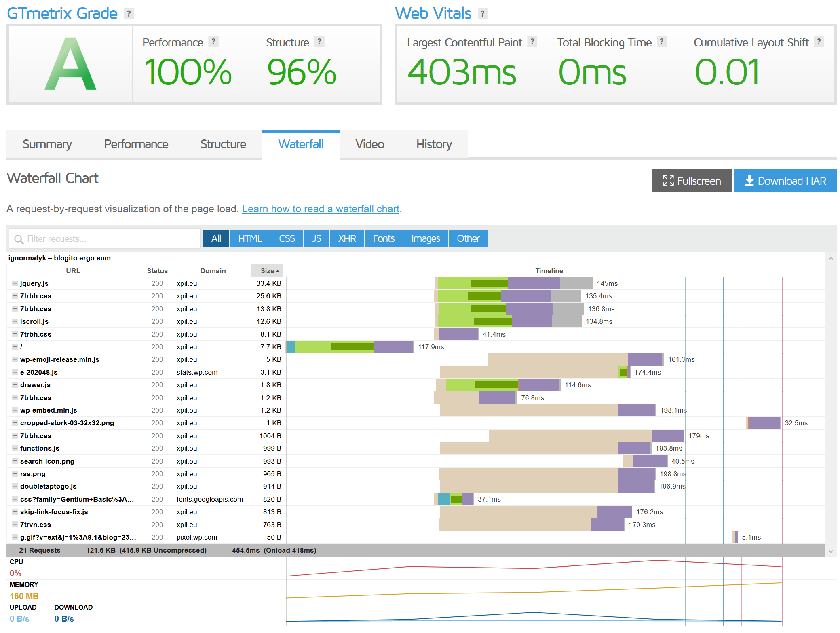Click help icon beside Performance score
840x633 pixels.
tap(213, 42)
